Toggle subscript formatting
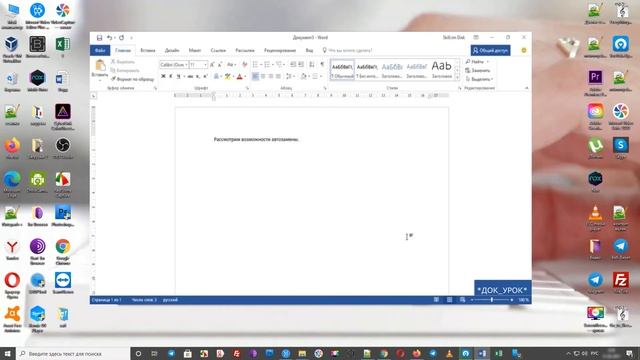The image size is (640, 360). point(198,76)
